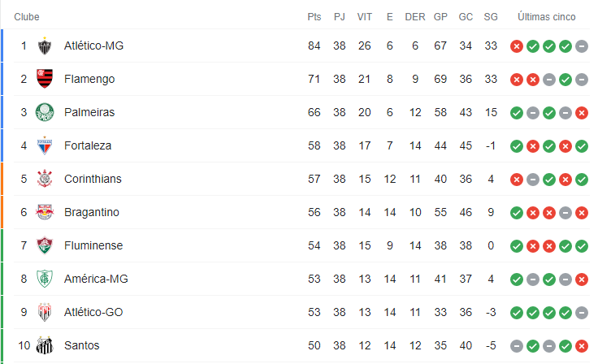Click the Palmeiras club crest
The image size is (598, 364).
[45, 112]
